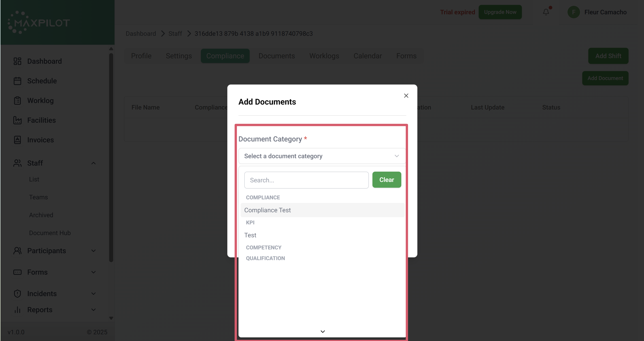Open the document category dropdown
This screenshot has height=341, width=644.
[x=322, y=156]
